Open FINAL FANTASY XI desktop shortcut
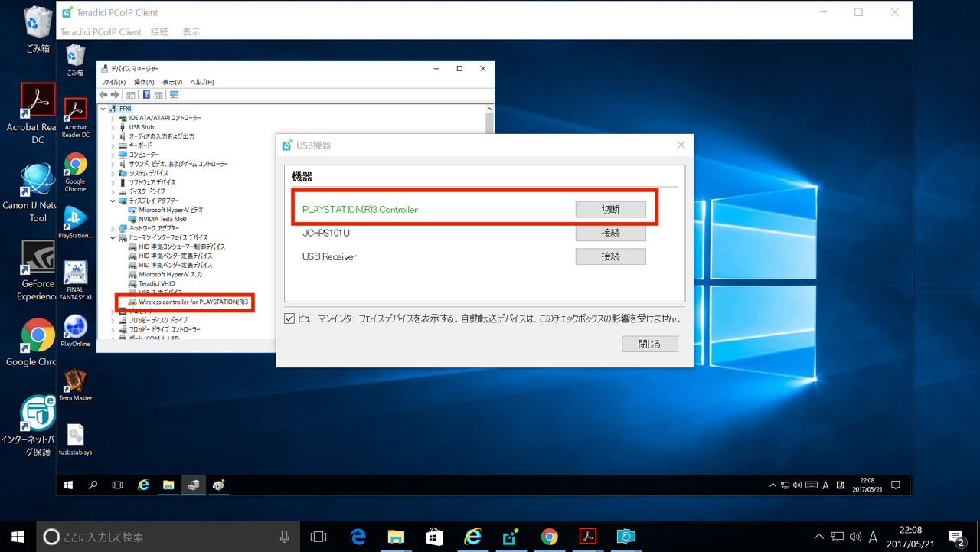980x552 pixels. point(75,280)
